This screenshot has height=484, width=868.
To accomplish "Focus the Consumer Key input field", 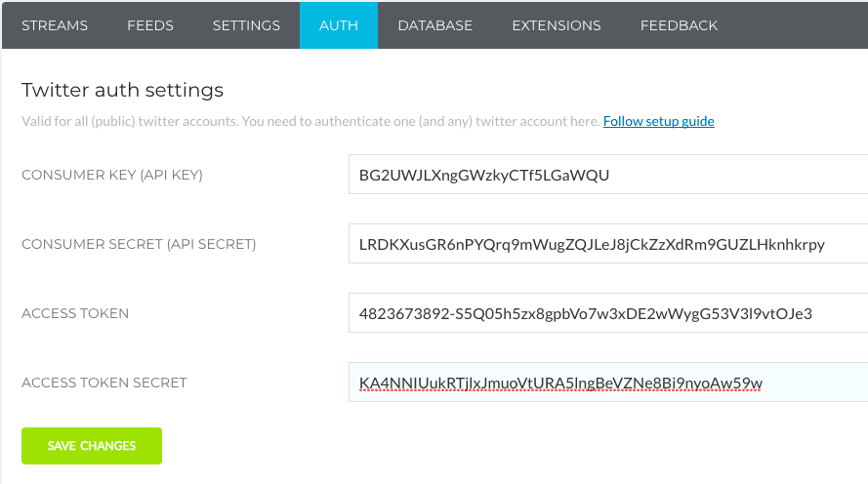I will pos(607,176).
